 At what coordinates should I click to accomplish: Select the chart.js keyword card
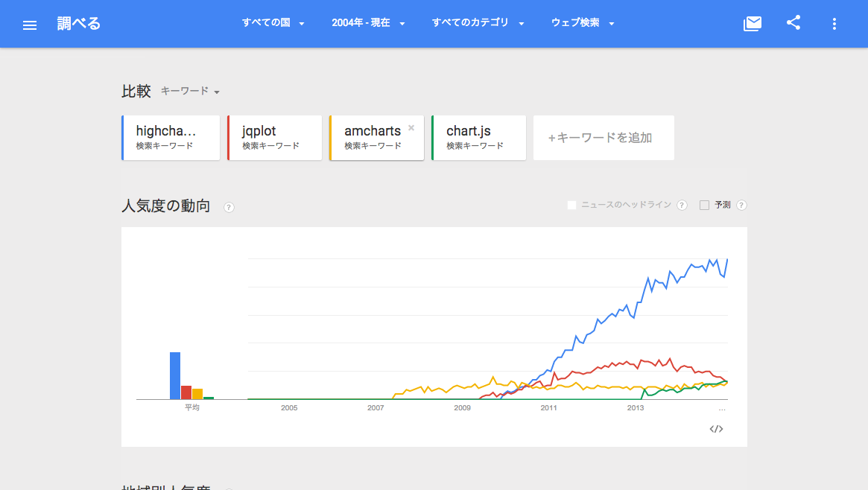(x=478, y=137)
